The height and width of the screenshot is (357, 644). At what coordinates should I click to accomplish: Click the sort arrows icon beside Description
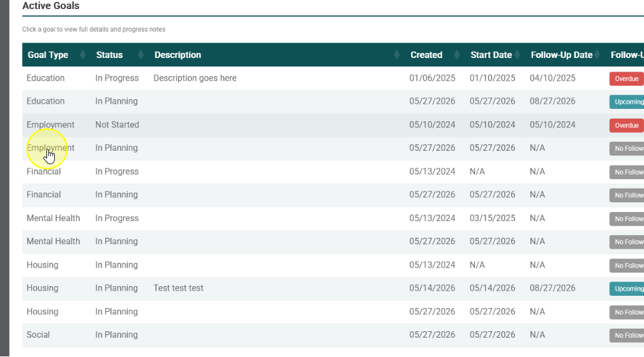397,55
